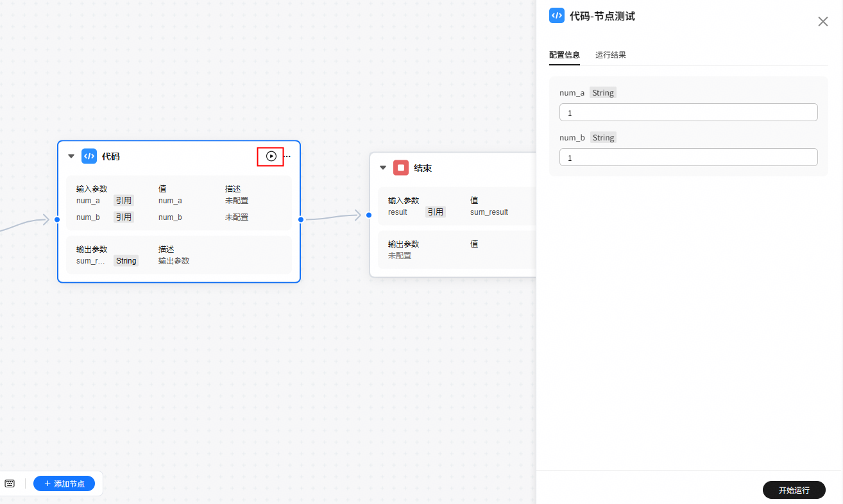The image size is (843, 504).
Task: Open the keyboard shortcuts icon
Action: pyautogui.click(x=10, y=483)
